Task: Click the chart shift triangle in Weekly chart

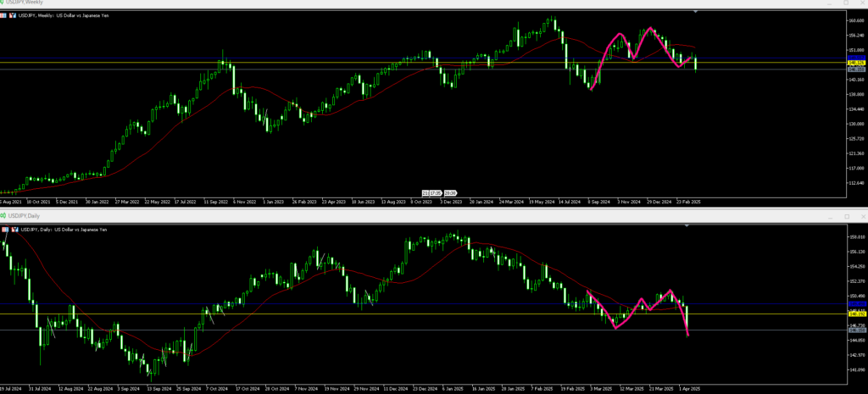Action: 696,11
